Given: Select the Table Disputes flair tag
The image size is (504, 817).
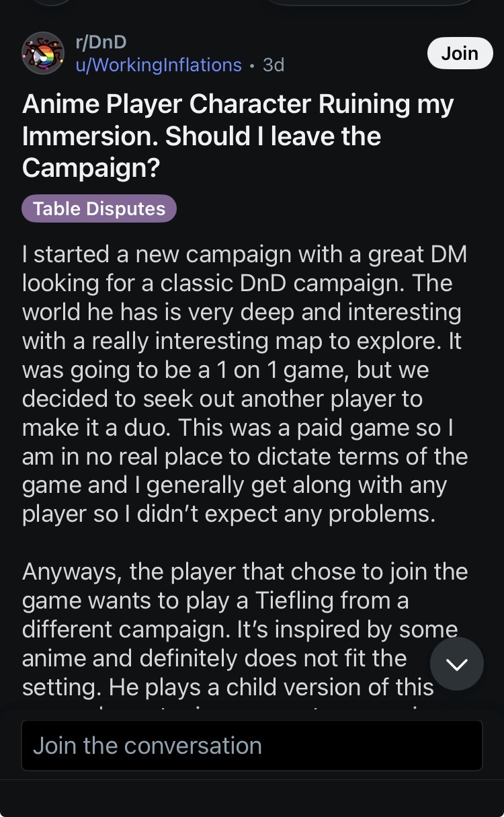Looking at the screenshot, I should [99, 208].
